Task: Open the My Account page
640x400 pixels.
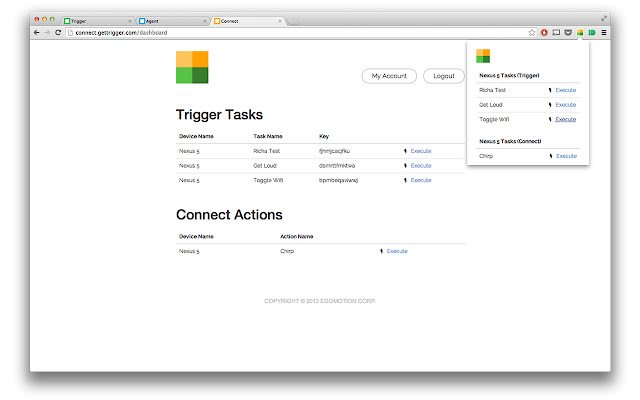Action: [x=389, y=76]
